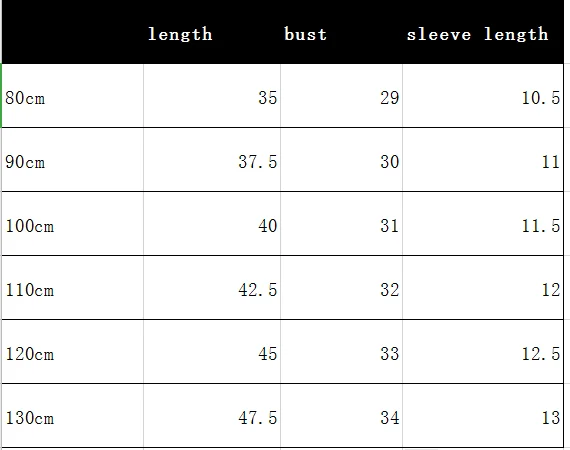Image resolution: width=570 pixels, height=450 pixels.
Task: Select the 90cm row label cell
Action: click(73, 160)
